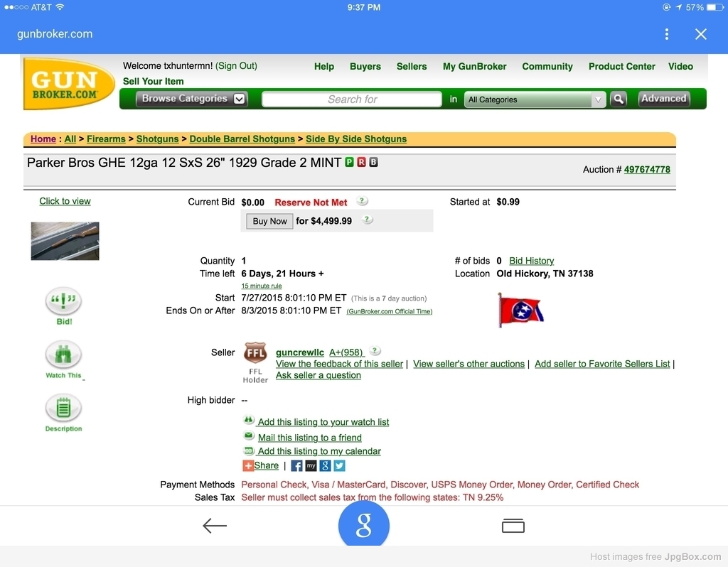The height and width of the screenshot is (567, 728).
Task: Click the Buy Now button
Action: tap(269, 221)
